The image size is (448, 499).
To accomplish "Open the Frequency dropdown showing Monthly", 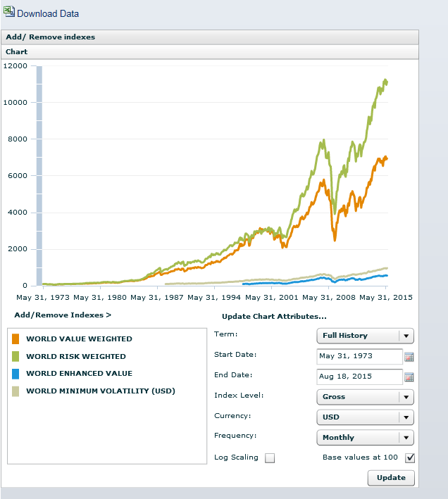I will pyautogui.click(x=365, y=438).
